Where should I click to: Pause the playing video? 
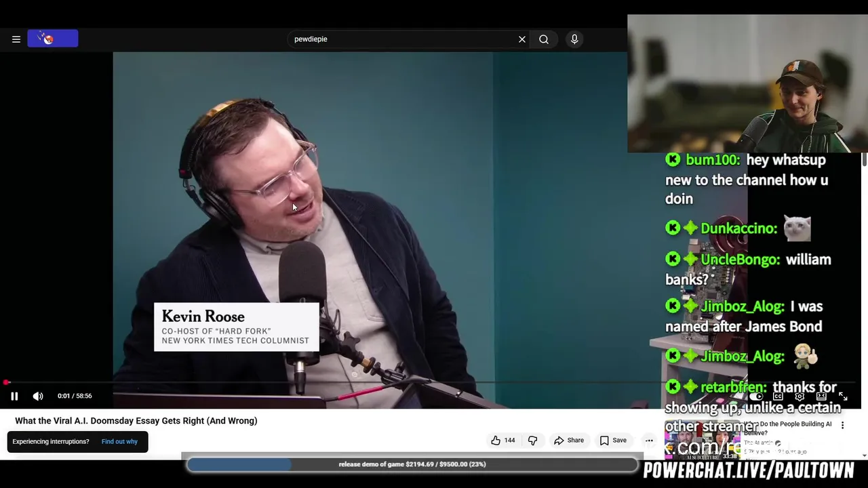click(14, 396)
